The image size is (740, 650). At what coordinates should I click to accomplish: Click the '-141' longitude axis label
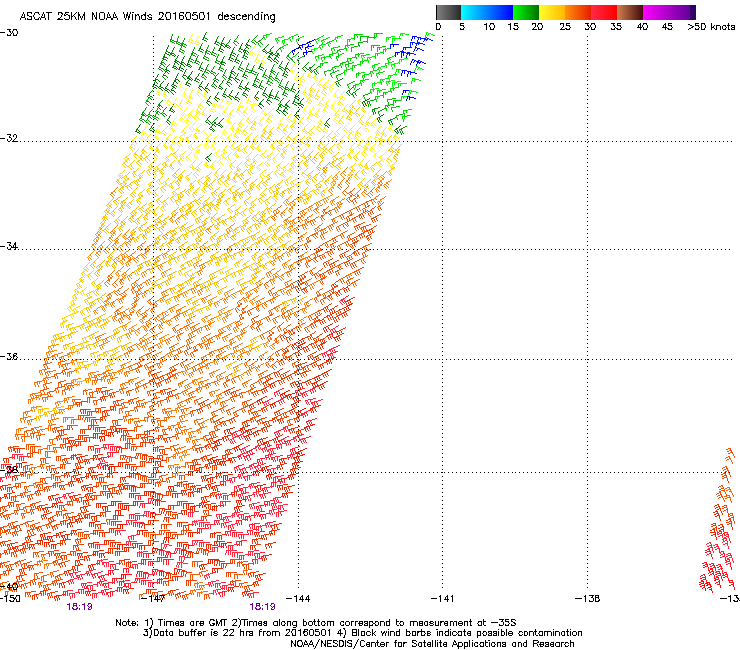(442, 599)
